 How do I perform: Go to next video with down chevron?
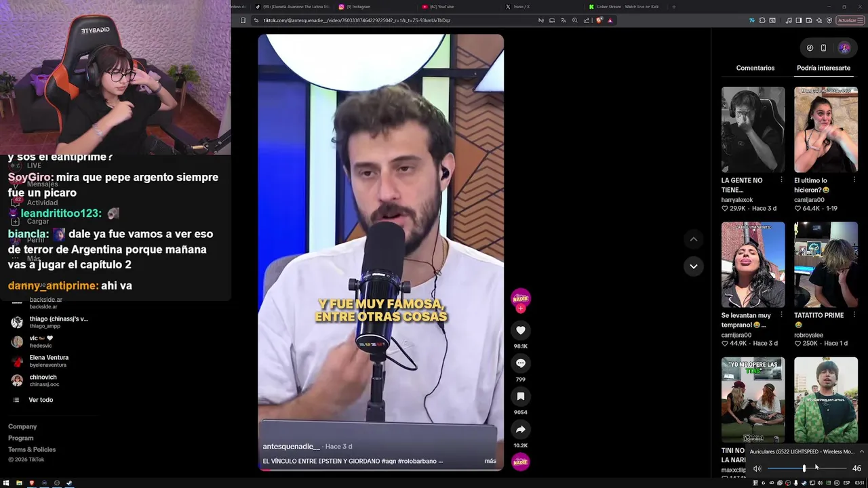click(x=693, y=266)
